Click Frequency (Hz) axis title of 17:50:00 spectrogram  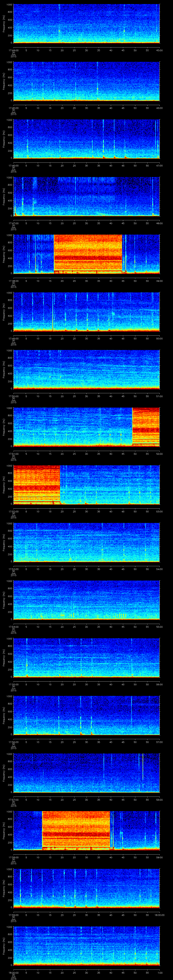click(4, 369)
